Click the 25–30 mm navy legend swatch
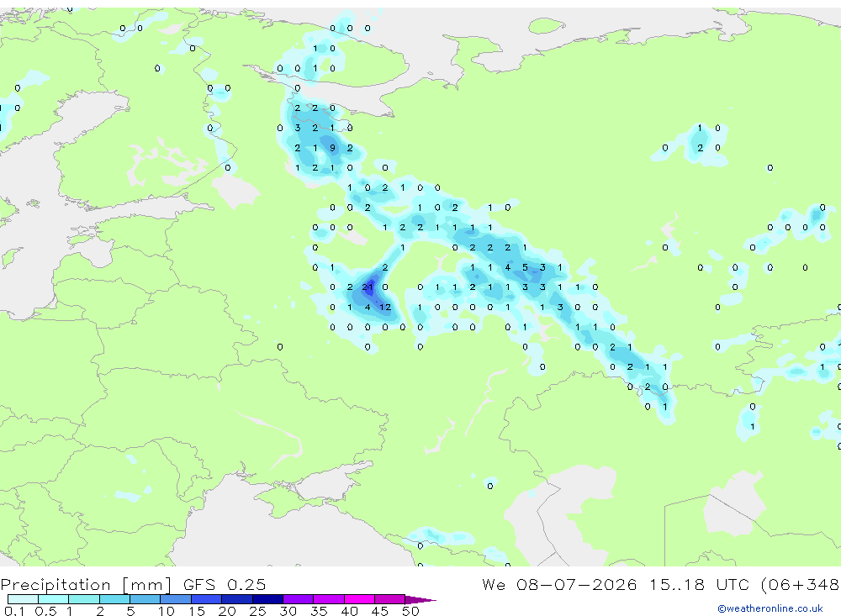 pyautogui.click(x=267, y=599)
